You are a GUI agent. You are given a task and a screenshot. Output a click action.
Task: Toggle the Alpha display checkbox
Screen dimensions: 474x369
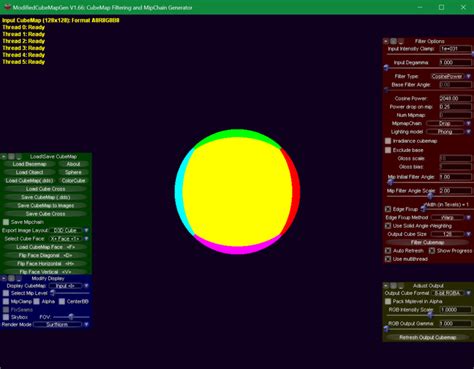[36, 301]
